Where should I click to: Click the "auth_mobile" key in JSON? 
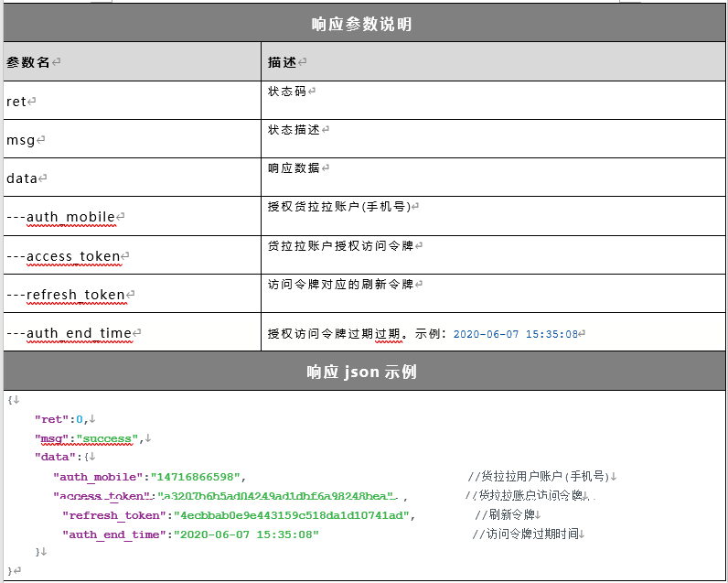click(x=99, y=477)
